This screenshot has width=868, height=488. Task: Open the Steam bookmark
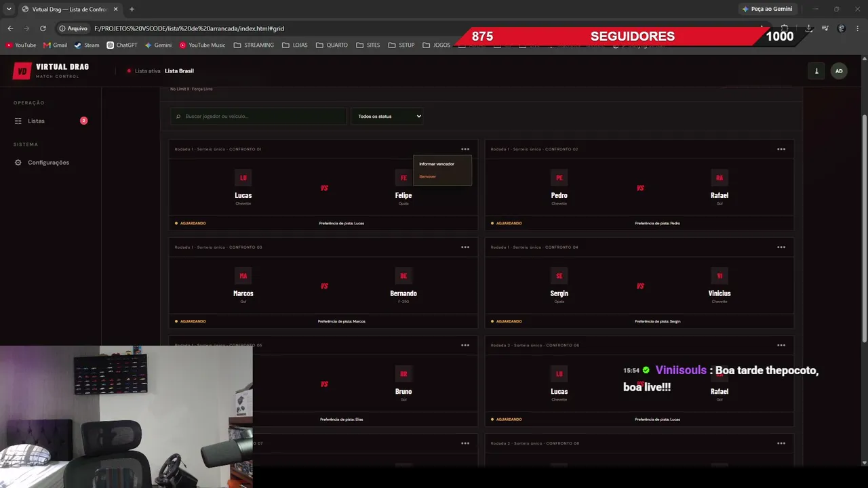coord(87,45)
